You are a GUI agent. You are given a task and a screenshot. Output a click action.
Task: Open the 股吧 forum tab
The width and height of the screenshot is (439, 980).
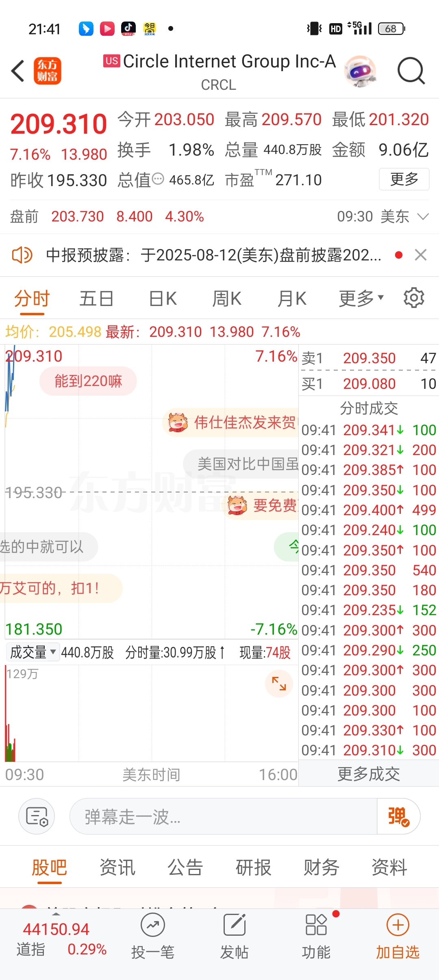[x=50, y=867]
